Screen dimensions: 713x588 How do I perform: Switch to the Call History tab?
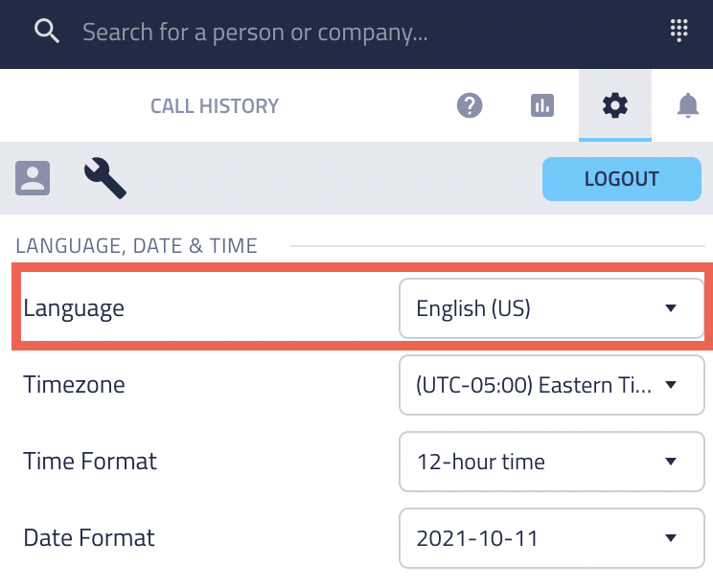tap(215, 106)
